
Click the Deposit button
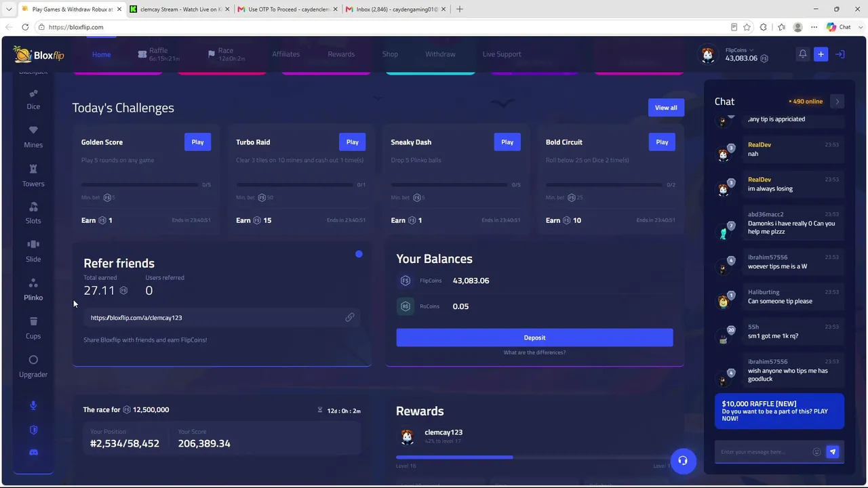point(534,338)
